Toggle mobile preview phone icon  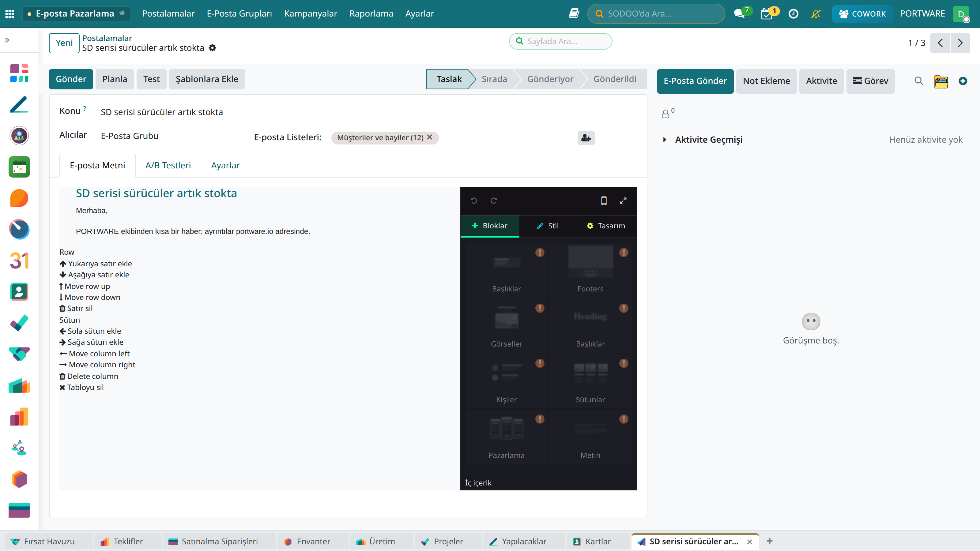604,201
